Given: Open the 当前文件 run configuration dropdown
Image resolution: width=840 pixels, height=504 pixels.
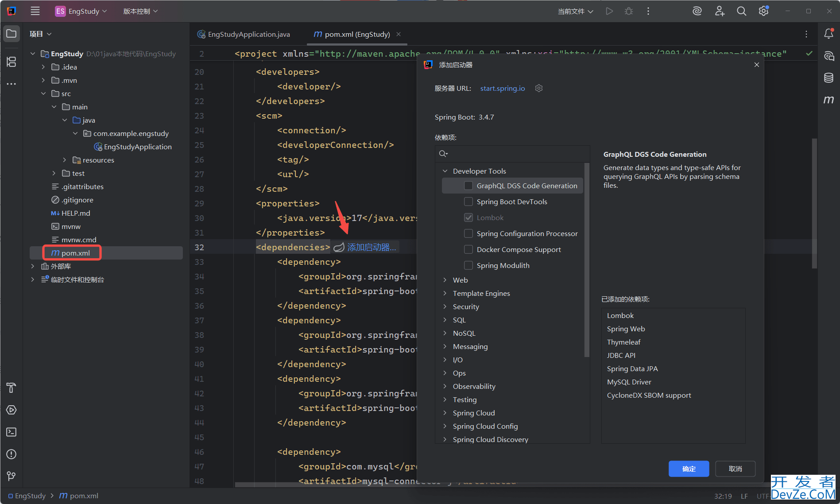Looking at the screenshot, I should click(x=575, y=11).
